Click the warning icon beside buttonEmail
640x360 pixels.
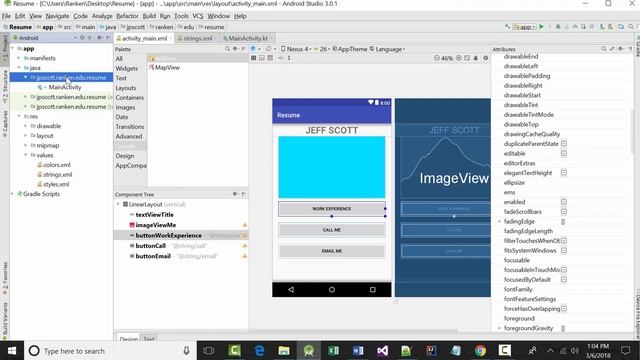click(244, 256)
